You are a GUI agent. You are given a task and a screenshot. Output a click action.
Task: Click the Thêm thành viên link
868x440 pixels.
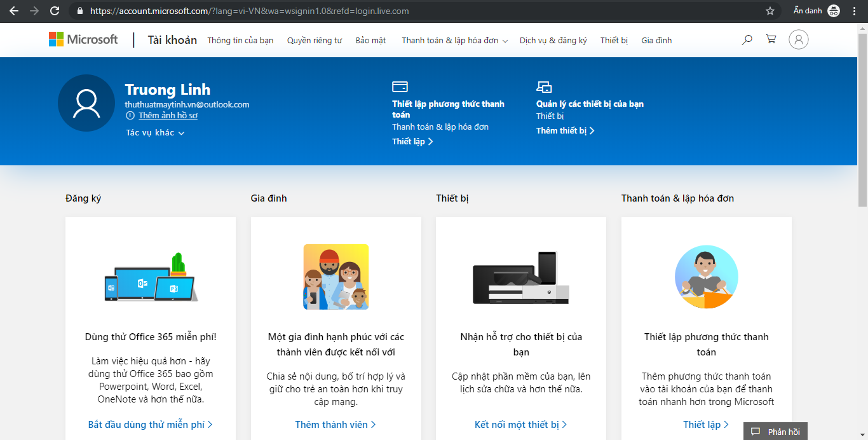[x=336, y=424]
